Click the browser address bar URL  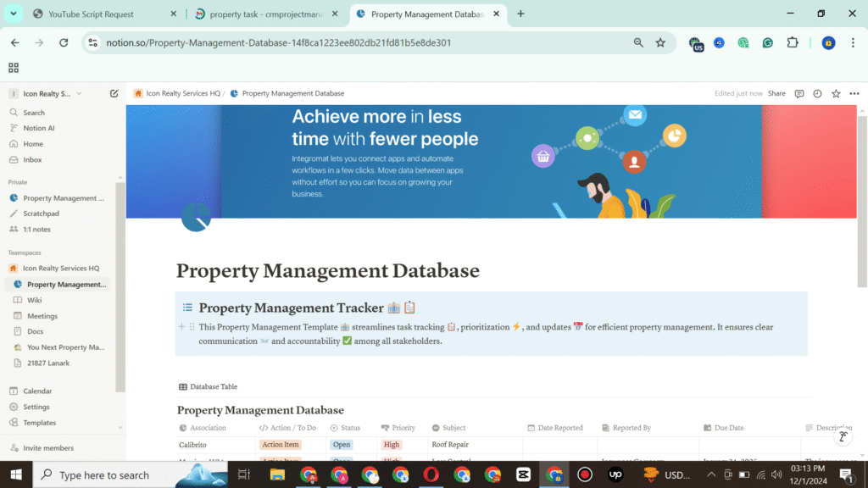278,42
